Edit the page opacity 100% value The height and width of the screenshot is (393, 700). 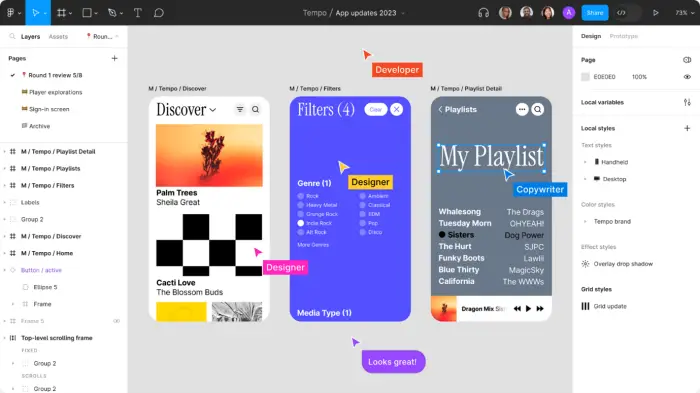click(x=639, y=77)
